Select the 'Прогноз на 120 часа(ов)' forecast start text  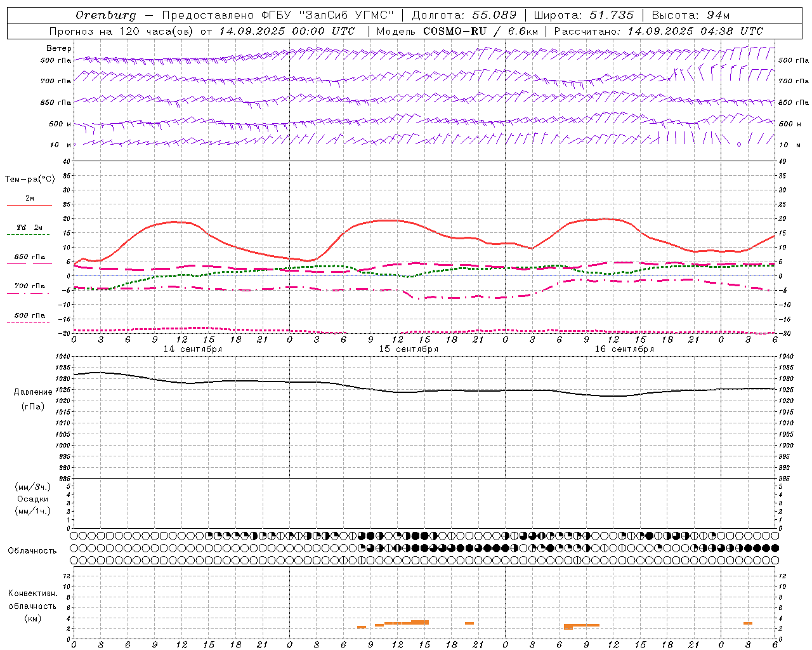122,31
